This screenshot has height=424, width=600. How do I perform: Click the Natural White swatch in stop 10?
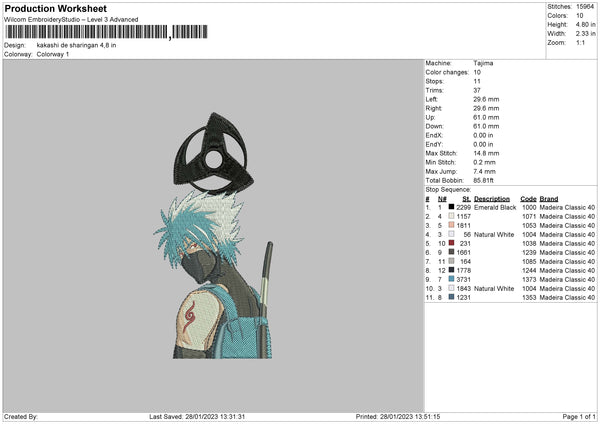point(452,288)
